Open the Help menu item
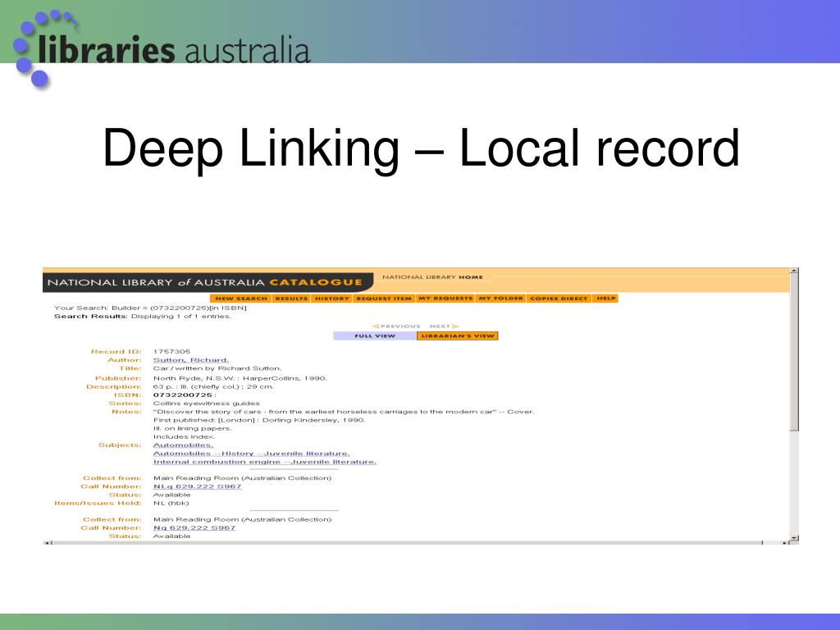 (606, 299)
